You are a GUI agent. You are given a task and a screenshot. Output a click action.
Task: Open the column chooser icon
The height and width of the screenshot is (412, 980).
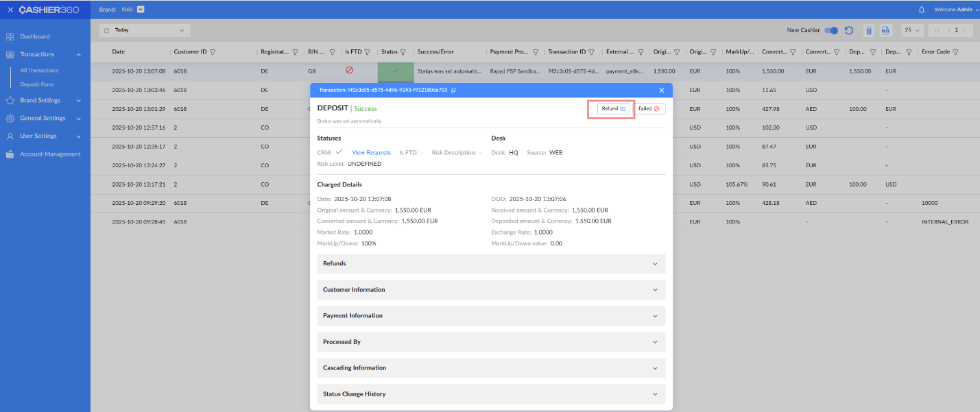click(x=868, y=30)
